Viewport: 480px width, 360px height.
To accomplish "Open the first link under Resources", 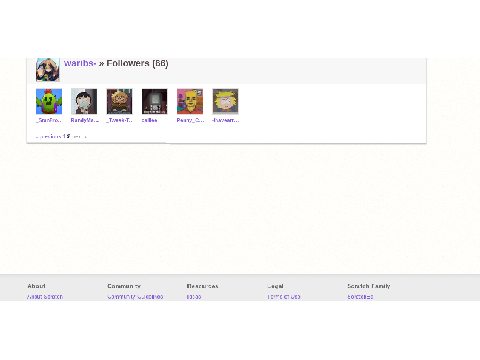I will (194, 297).
